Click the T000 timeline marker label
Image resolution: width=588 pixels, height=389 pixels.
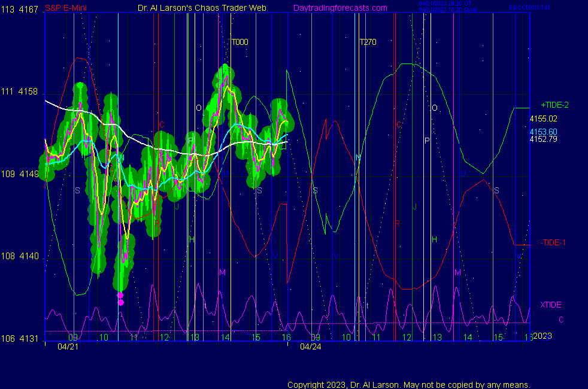(240, 42)
